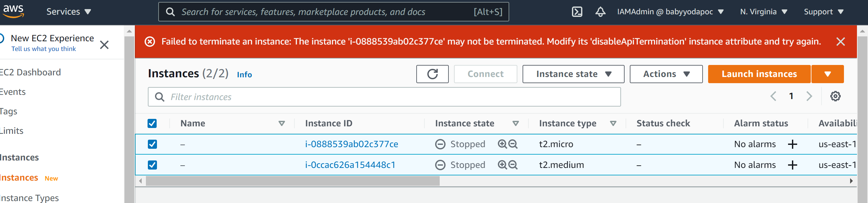
Task: Open the Services menu
Action: [69, 12]
